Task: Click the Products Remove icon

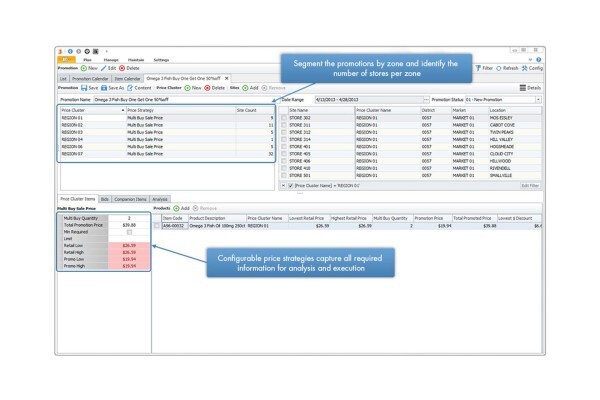Action: point(196,208)
